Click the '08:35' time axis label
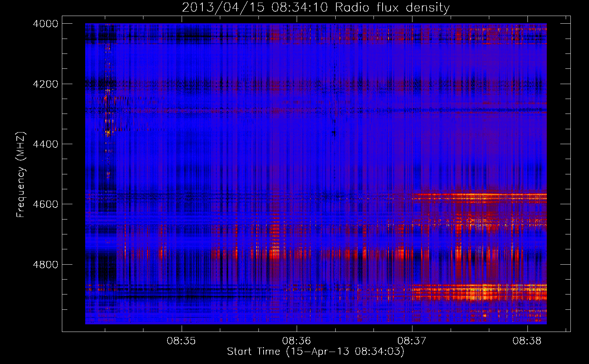This screenshot has height=364, width=589. (x=181, y=341)
